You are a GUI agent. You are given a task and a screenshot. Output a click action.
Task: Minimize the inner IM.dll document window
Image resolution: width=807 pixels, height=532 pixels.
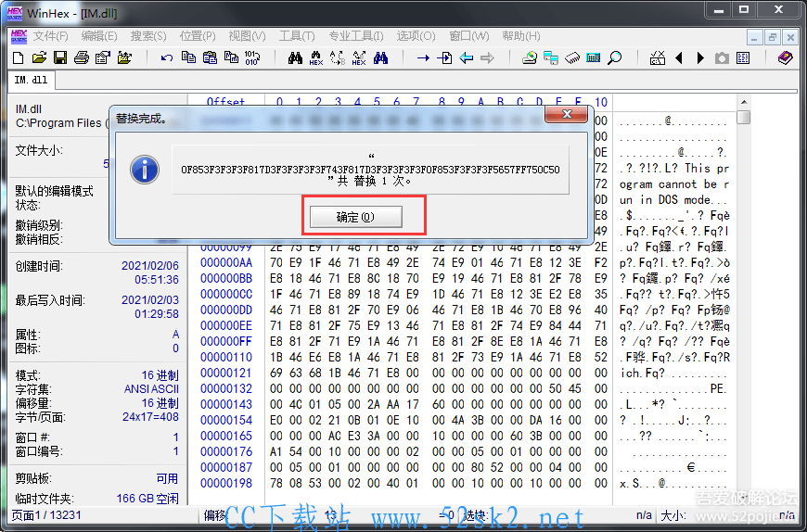coord(754,37)
